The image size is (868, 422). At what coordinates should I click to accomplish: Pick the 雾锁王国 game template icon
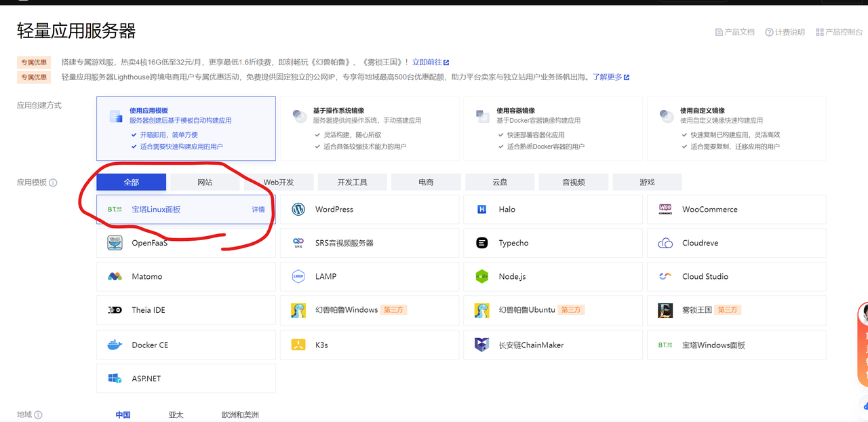tap(665, 310)
